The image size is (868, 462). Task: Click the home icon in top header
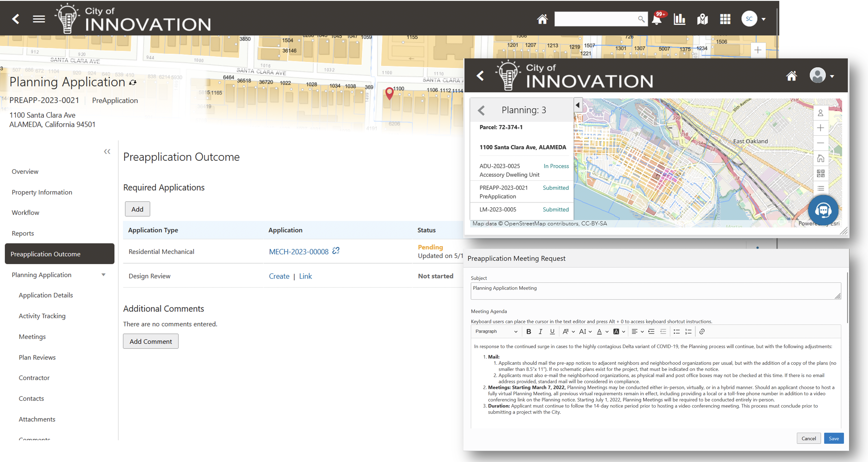542,19
